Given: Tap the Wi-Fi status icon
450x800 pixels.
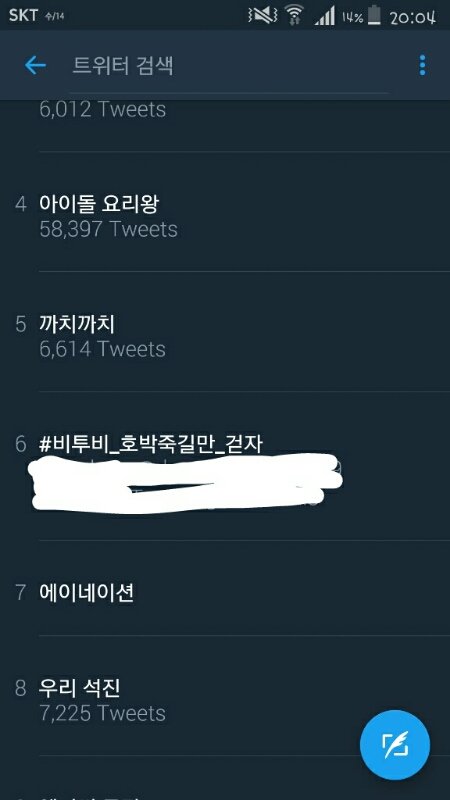Looking at the screenshot, I should (293, 15).
